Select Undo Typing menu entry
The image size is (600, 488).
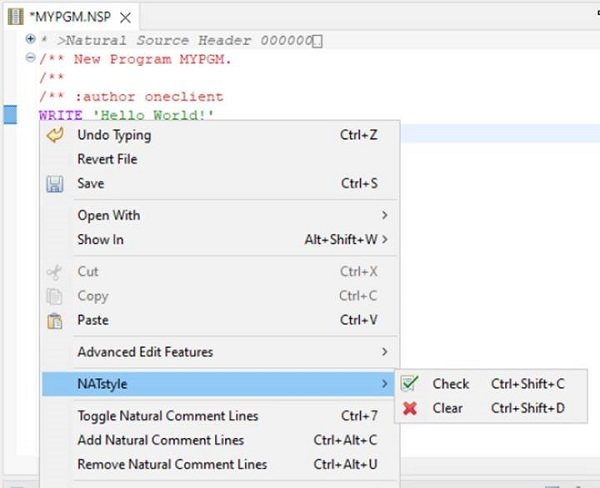219,135
